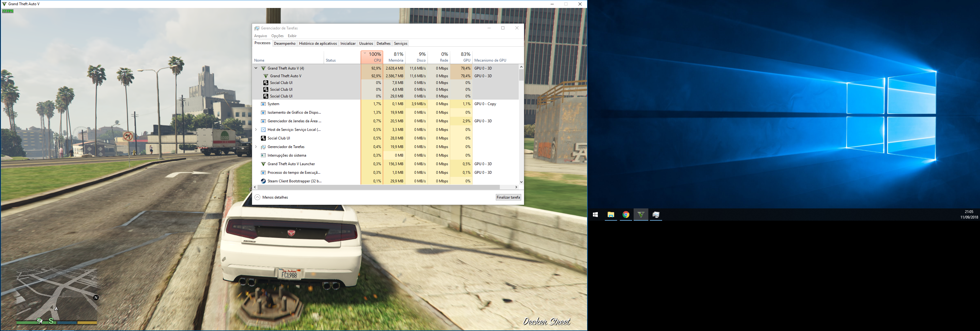Screen dimensions: 980x331
Task: Select the Steam Client Bootstrapper process name
Action: tap(294, 181)
